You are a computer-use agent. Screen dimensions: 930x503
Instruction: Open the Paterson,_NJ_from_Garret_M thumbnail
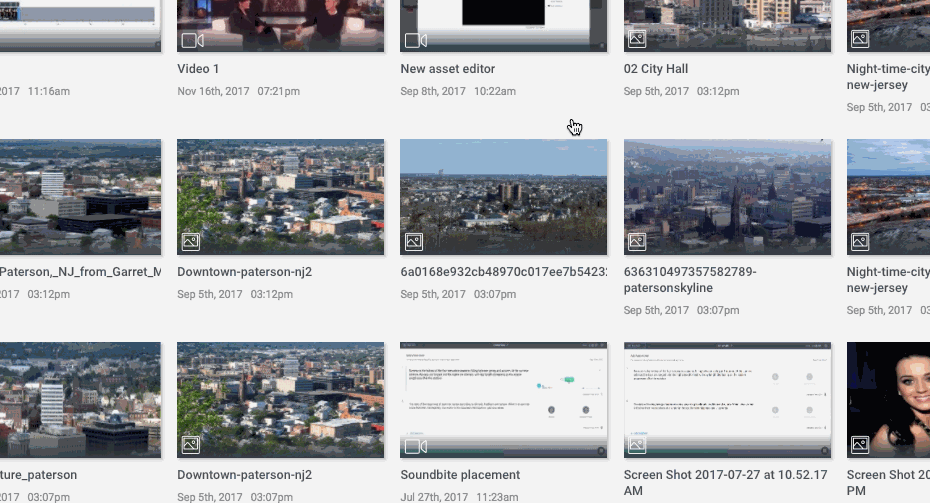(80, 197)
